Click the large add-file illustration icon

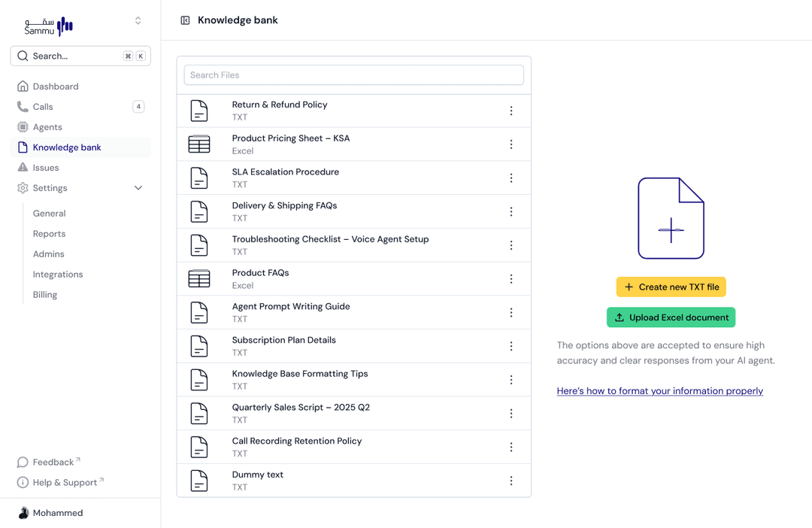point(671,219)
